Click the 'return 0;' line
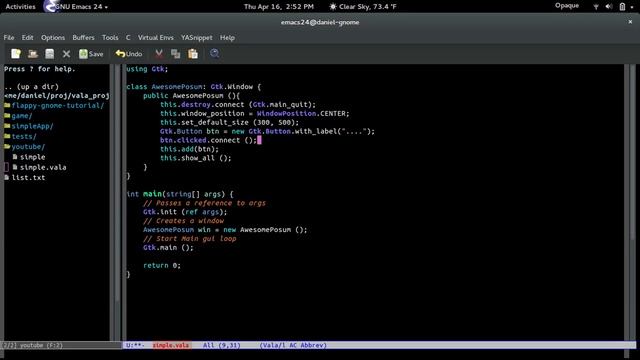This screenshot has height=360, width=640. pos(162,265)
